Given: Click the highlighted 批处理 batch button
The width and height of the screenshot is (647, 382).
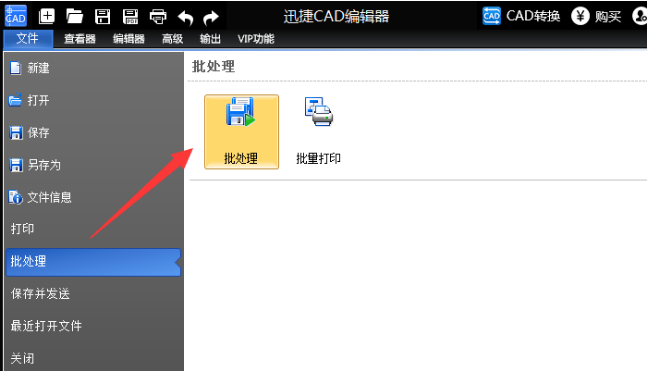Looking at the screenshot, I should 241,132.
